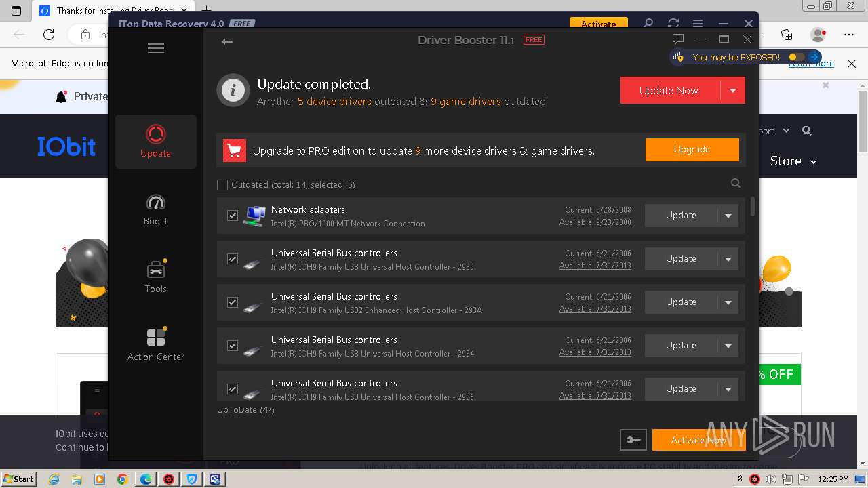Update the USB2 Enhanced Host Controller 293A
868x488 pixels.
click(x=681, y=302)
